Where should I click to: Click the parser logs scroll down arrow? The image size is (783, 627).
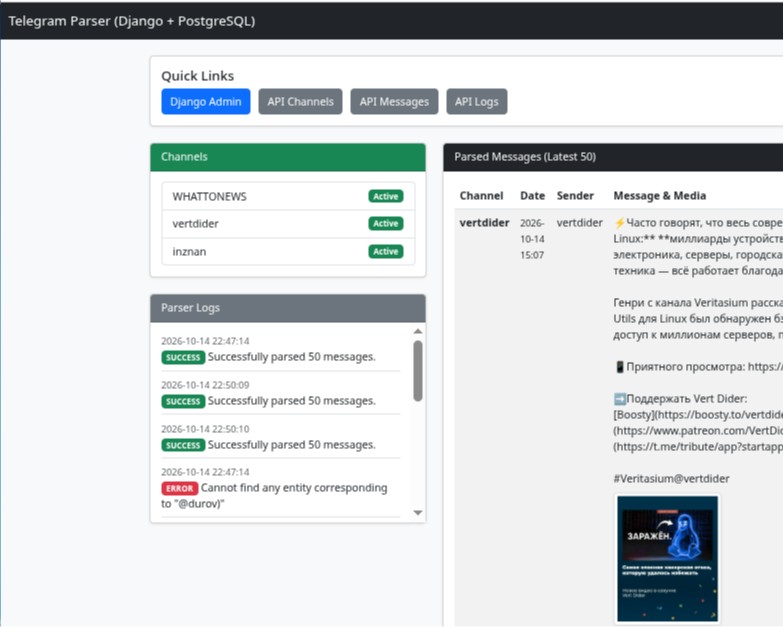point(418,513)
